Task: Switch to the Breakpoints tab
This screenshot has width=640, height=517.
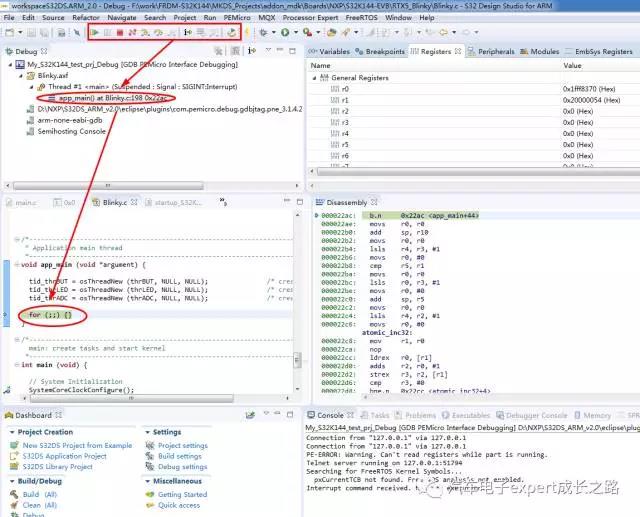Action: coord(380,51)
